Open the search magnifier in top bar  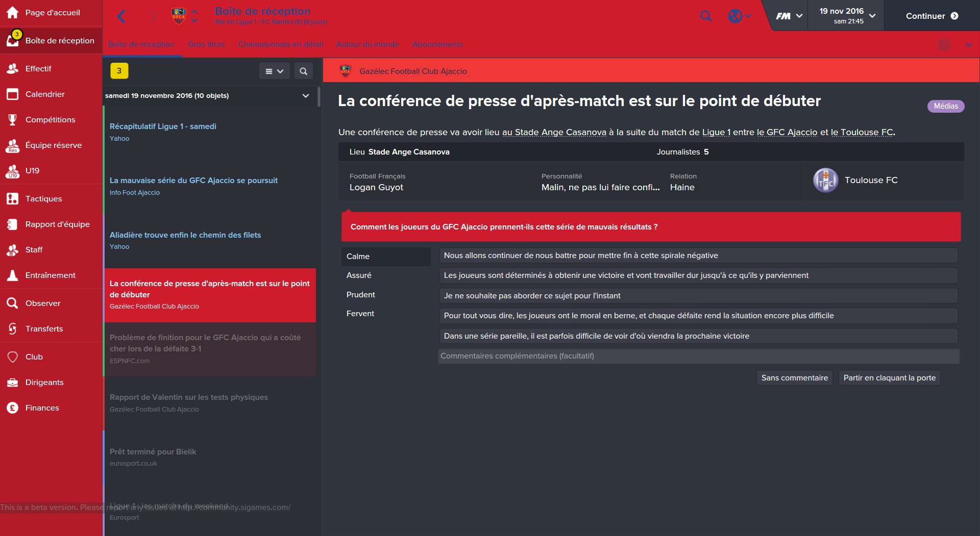pyautogui.click(x=706, y=16)
